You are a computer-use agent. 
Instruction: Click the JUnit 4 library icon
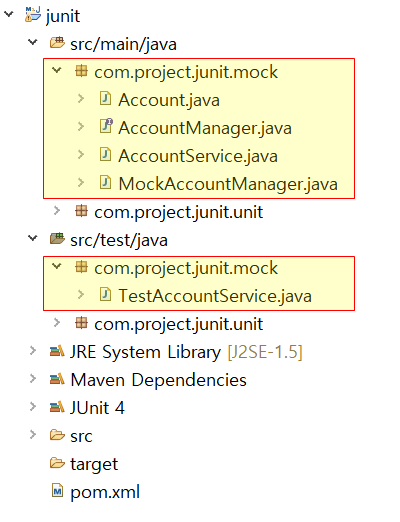(x=57, y=407)
